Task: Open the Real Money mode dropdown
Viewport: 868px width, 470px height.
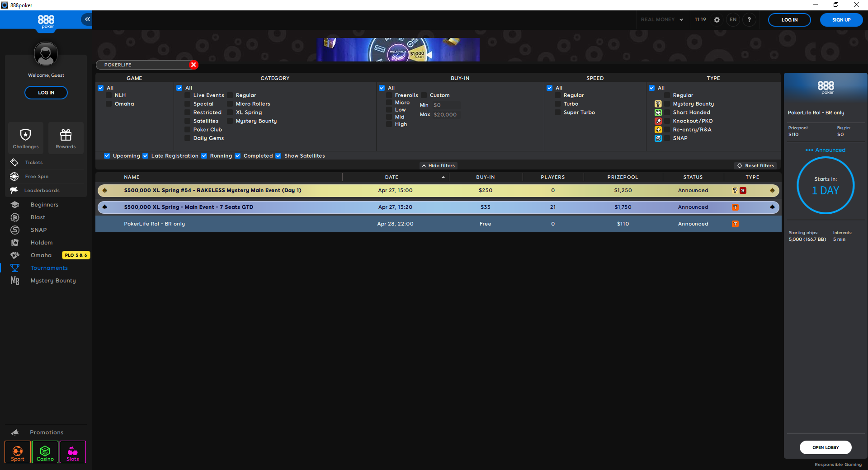Action: (662, 20)
